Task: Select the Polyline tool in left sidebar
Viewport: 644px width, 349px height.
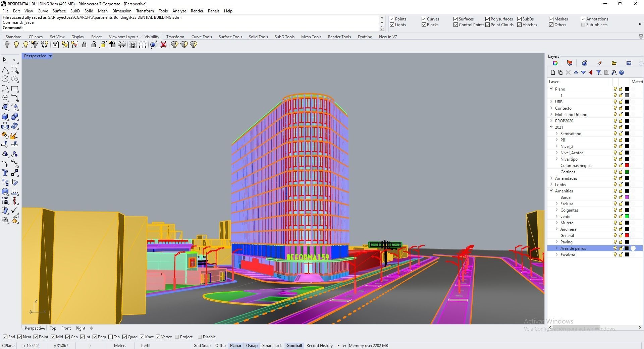Action: pos(5,70)
